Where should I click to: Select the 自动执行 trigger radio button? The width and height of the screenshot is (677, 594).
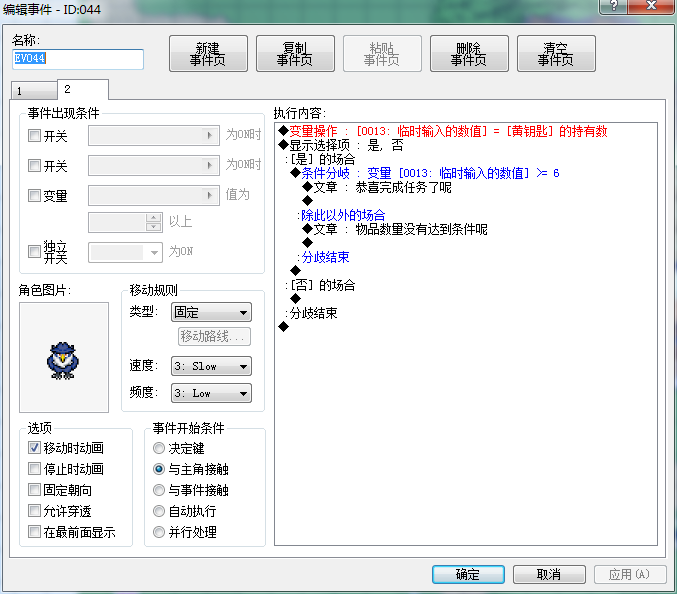(159, 511)
